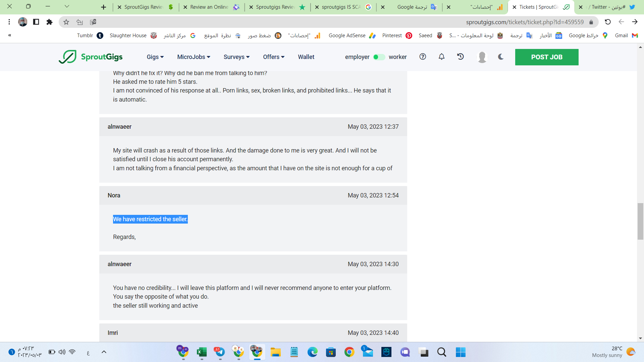Open the Wallet menu item
This screenshot has width=644, height=362.
tap(306, 57)
